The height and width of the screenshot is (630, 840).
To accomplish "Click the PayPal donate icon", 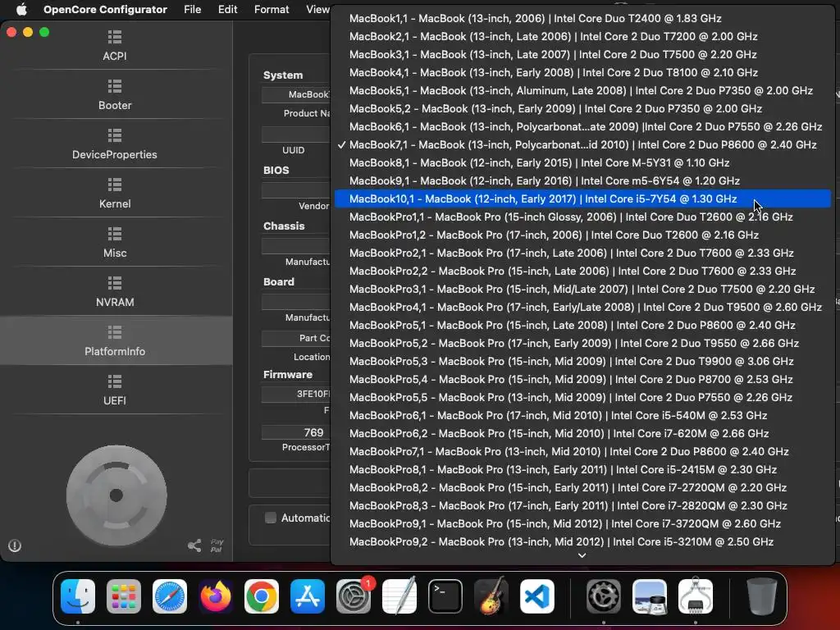I will pyautogui.click(x=217, y=546).
